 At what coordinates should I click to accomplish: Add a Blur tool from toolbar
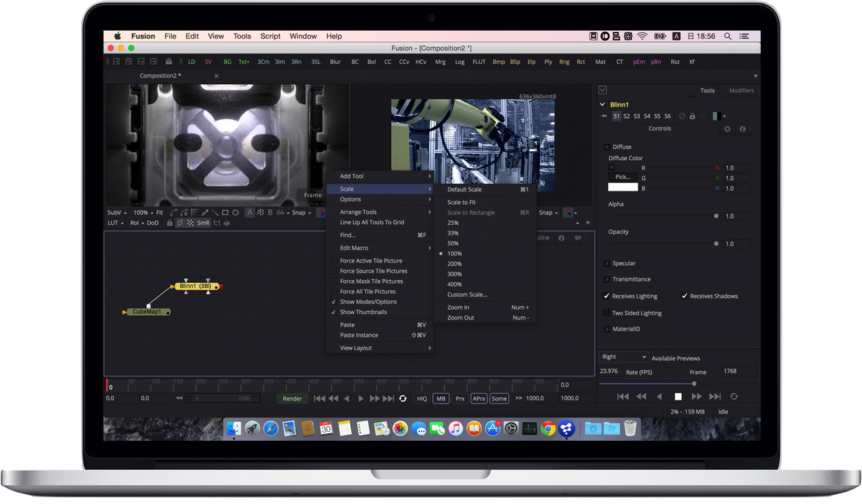tap(335, 62)
